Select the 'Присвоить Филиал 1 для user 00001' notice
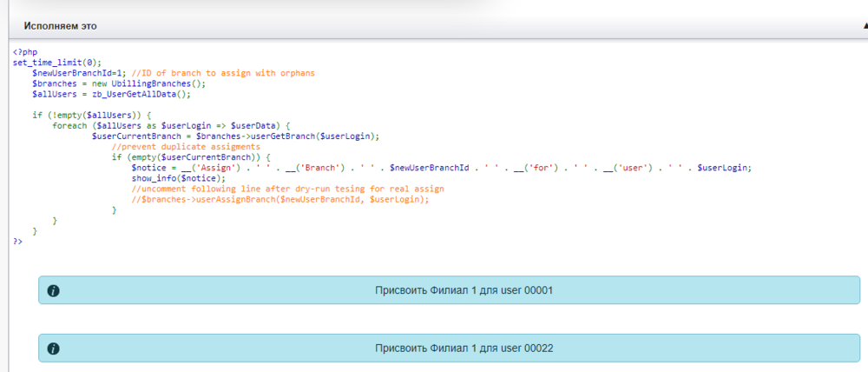Screen dimensions: 868x372 coord(464,290)
